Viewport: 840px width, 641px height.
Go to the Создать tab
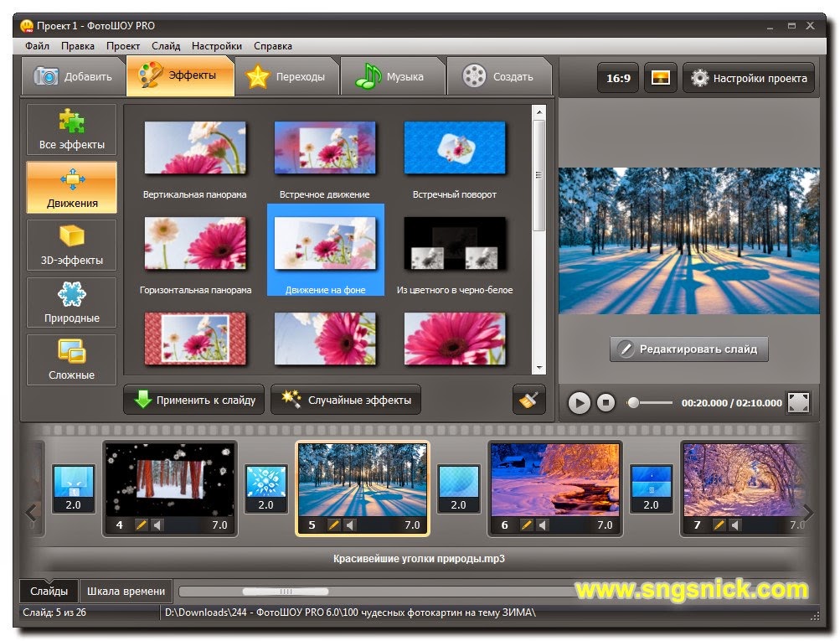point(499,76)
